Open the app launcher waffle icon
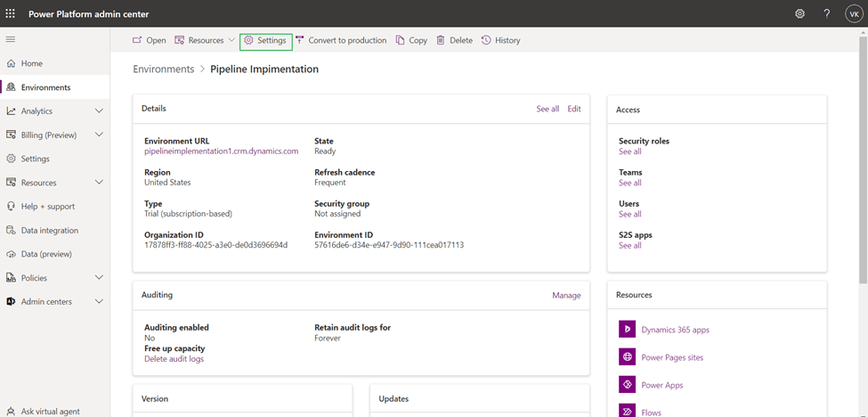This screenshot has width=868, height=417. [11, 14]
